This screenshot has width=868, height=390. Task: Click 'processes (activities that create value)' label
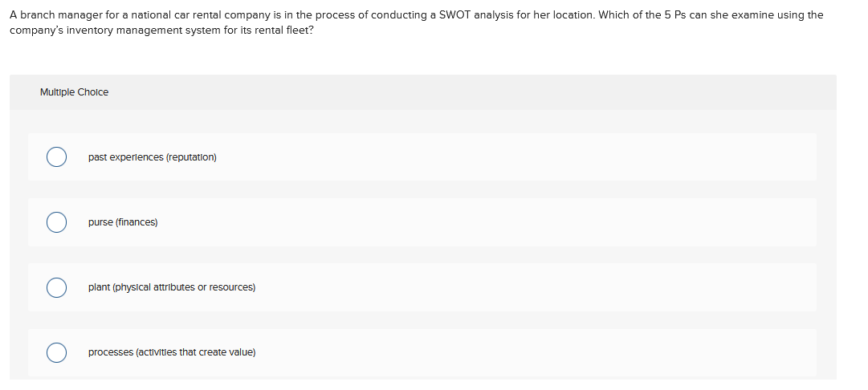click(172, 352)
